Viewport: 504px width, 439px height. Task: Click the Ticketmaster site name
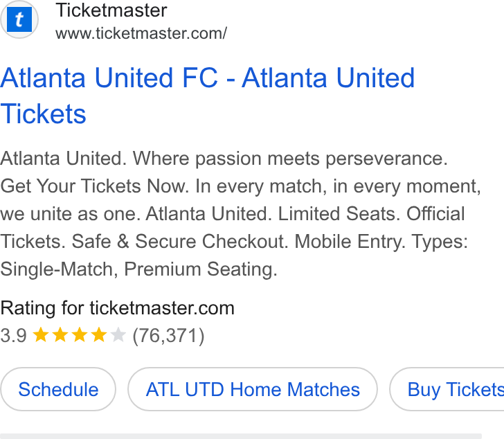111,10
